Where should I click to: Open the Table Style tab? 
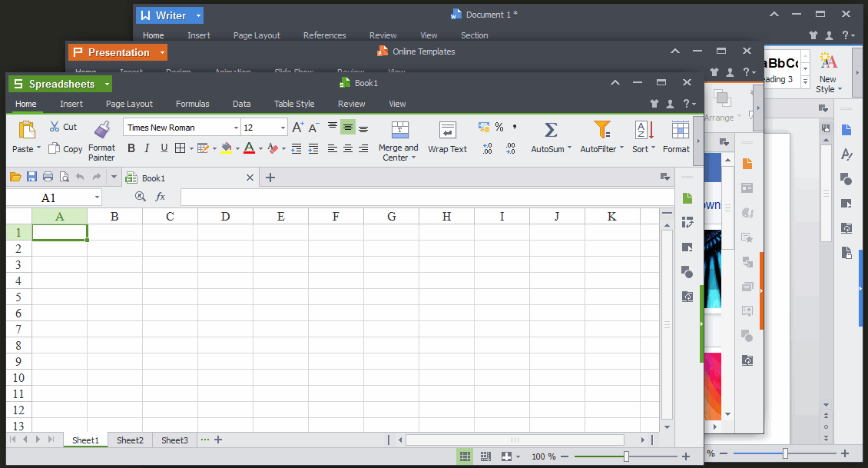(294, 104)
